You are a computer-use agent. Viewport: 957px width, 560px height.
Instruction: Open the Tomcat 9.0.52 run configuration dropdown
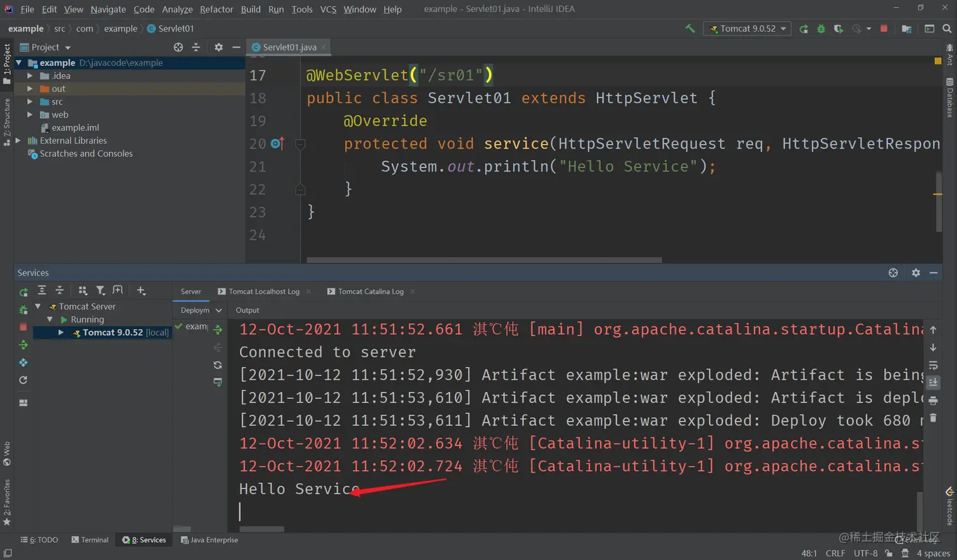(x=747, y=28)
